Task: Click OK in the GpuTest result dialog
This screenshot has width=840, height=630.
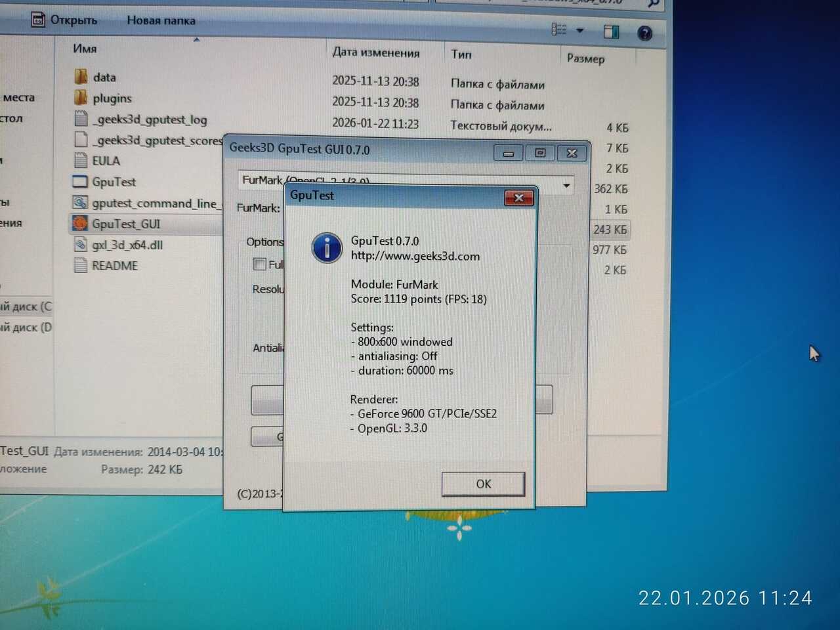Action: (x=483, y=484)
